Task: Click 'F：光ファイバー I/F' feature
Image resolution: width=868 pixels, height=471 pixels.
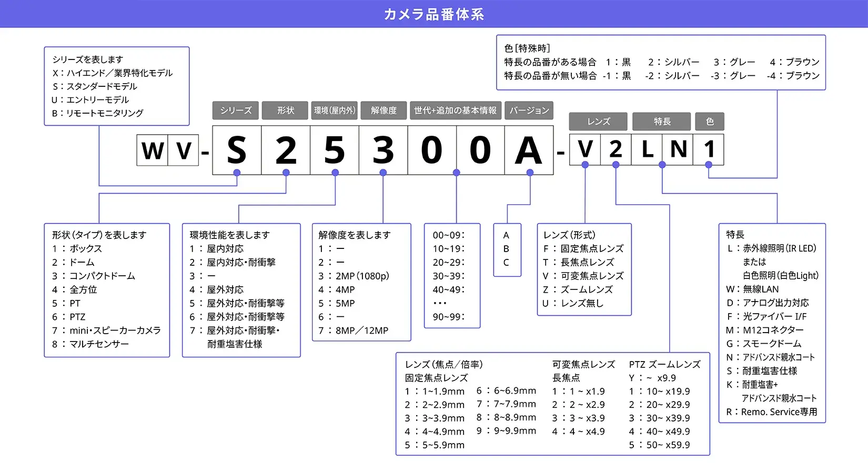Action: click(x=766, y=316)
